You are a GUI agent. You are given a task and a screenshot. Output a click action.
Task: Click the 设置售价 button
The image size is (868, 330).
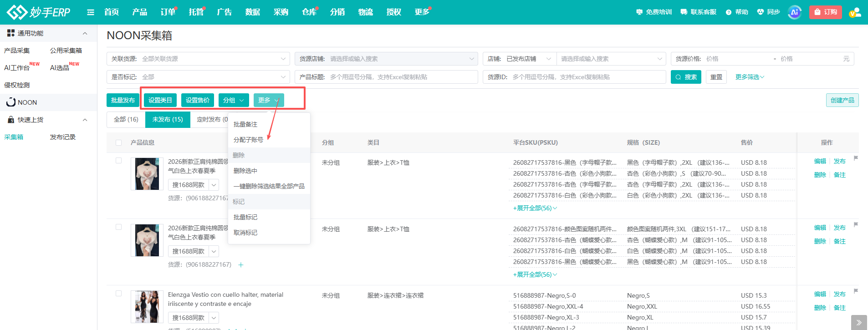[x=198, y=100]
